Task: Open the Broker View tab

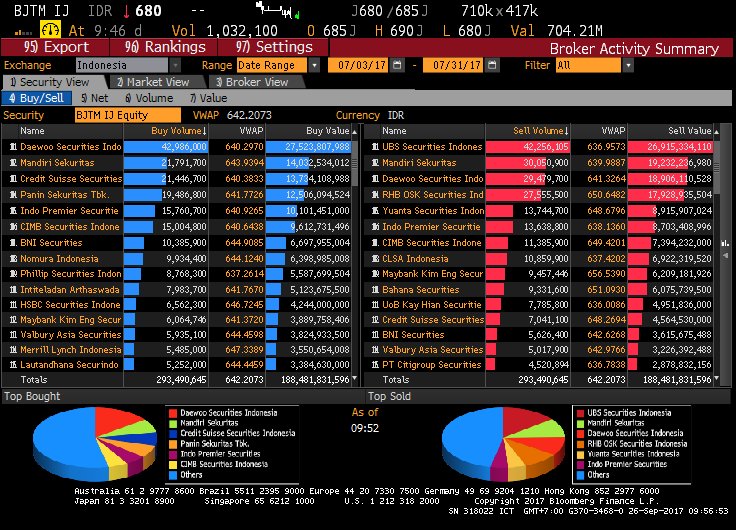Action: [x=250, y=82]
